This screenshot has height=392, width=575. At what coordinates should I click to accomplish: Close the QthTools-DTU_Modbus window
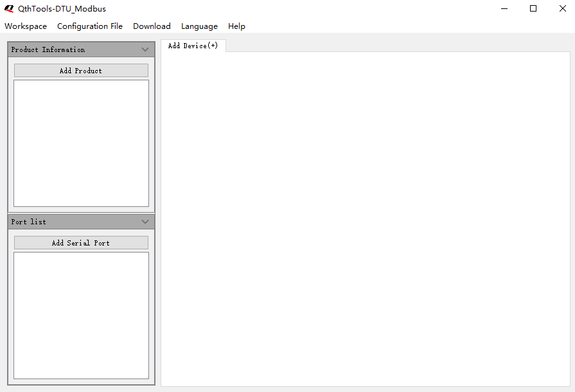tap(563, 8)
